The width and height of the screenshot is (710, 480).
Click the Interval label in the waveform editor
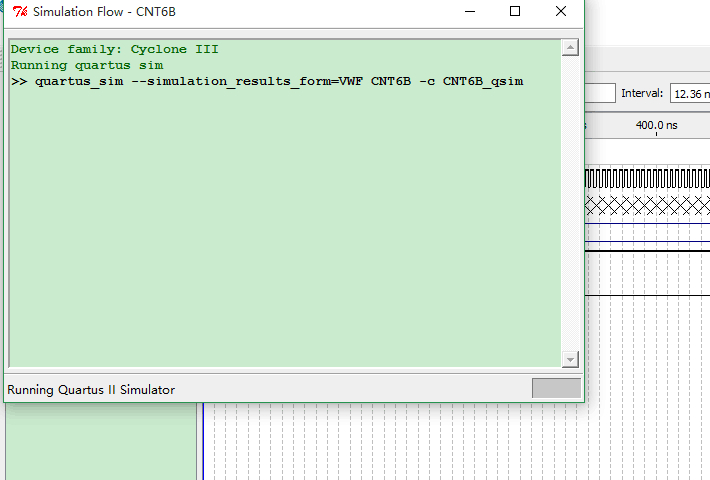point(642,93)
